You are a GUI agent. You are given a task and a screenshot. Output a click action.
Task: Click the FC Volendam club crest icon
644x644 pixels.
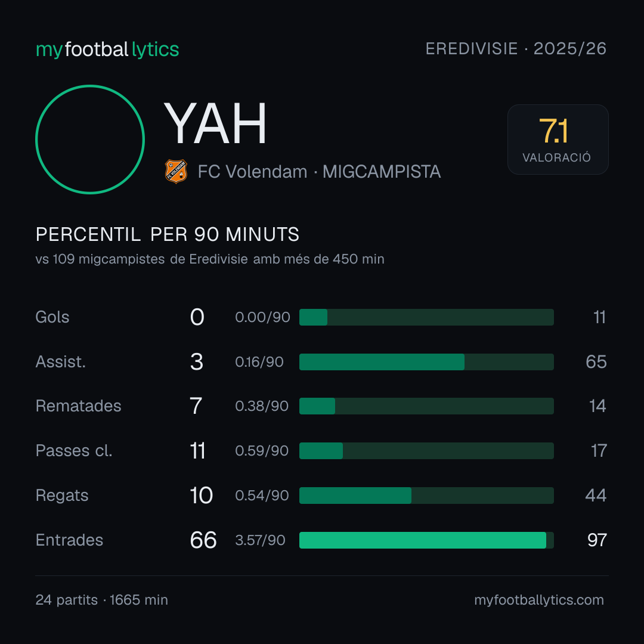coord(176,171)
